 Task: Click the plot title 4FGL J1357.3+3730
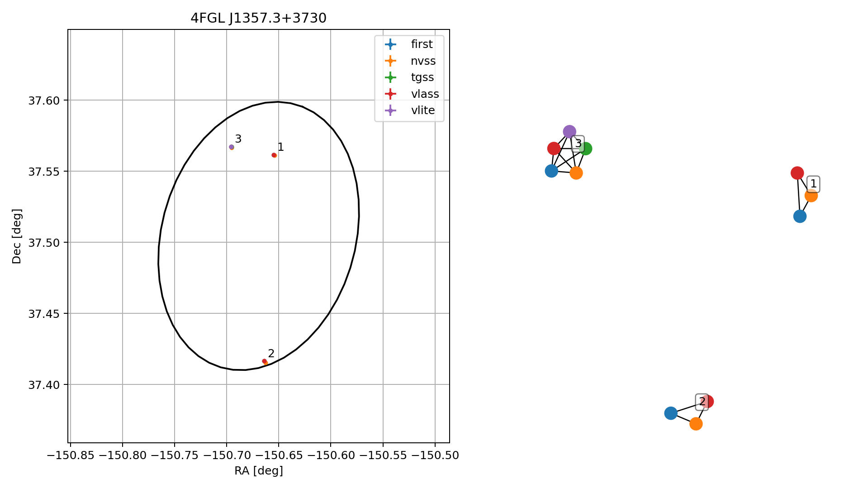(258, 18)
